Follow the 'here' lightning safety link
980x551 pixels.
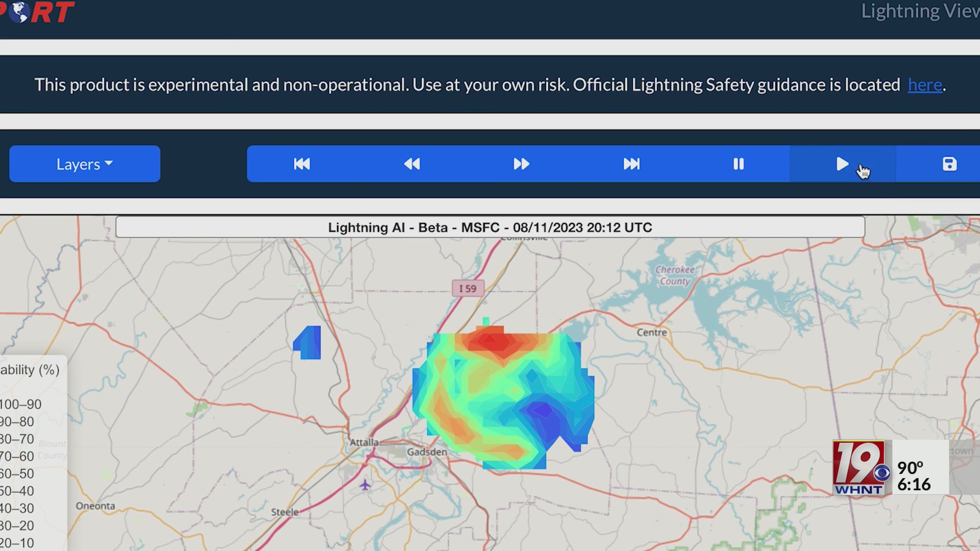click(924, 85)
